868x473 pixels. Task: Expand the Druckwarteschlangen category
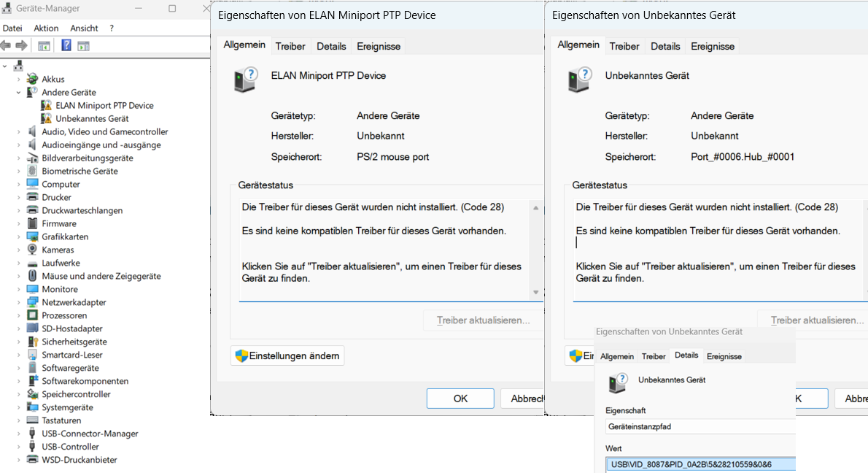click(18, 210)
